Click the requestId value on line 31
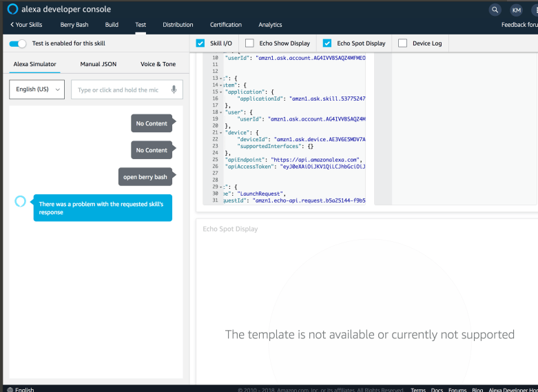Image resolution: width=538 pixels, height=392 pixels. [309, 200]
